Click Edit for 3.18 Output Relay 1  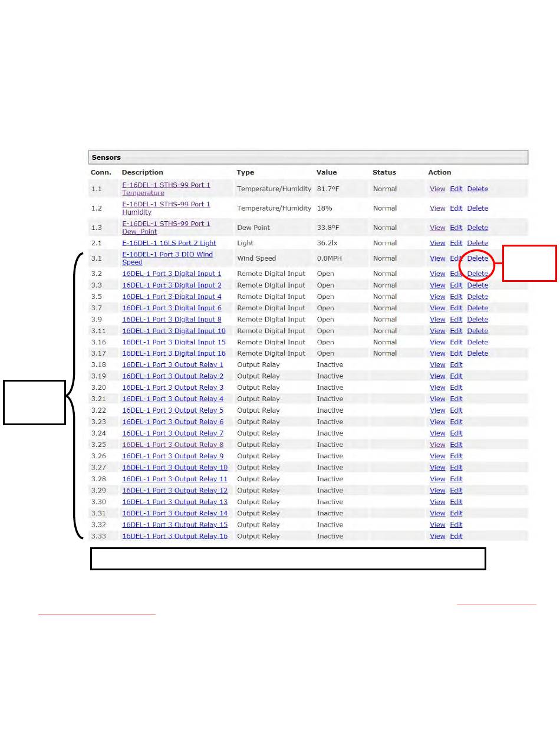click(456, 365)
